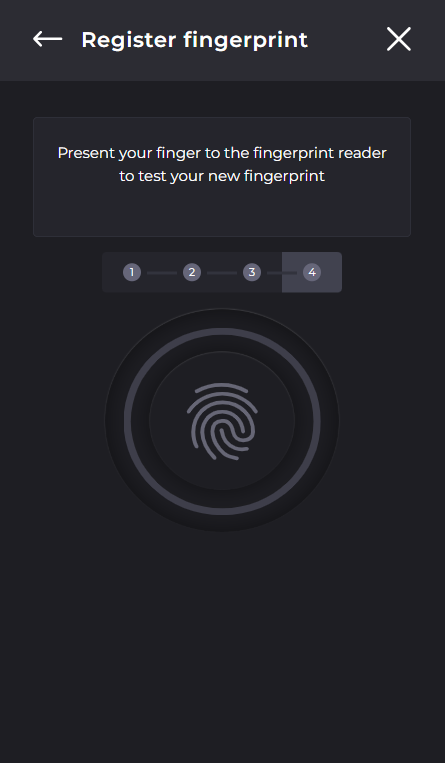
Task: Select step 3 in the progress indicator
Action: click(x=252, y=272)
